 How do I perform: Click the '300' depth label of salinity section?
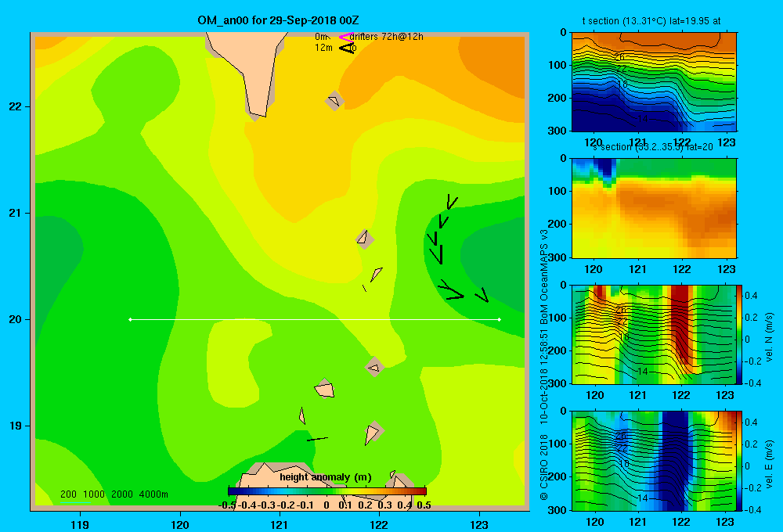[557, 257]
